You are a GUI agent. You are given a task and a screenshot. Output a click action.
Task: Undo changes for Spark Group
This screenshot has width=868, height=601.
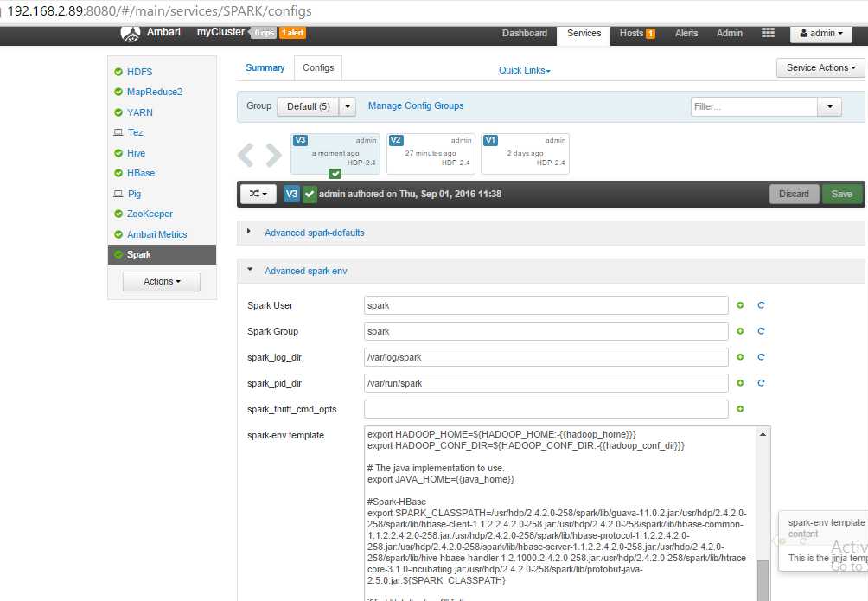pos(761,331)
